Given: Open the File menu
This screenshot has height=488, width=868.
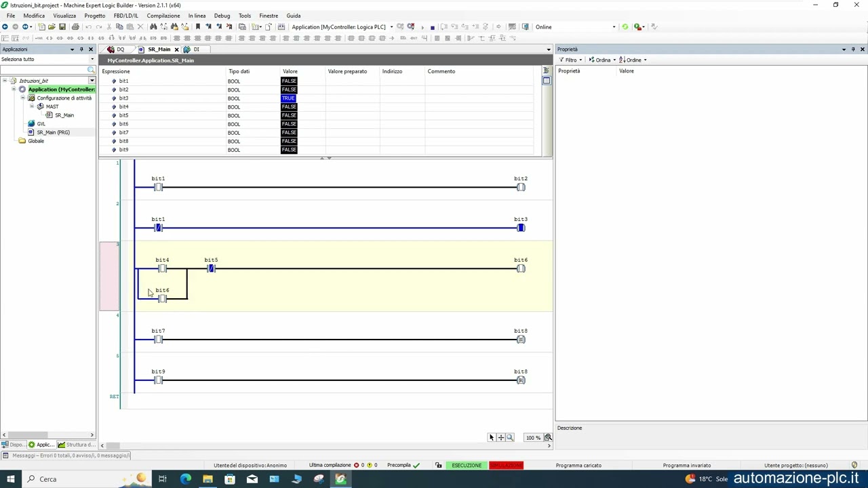Looking at the screenshot, I should (11, 16).
